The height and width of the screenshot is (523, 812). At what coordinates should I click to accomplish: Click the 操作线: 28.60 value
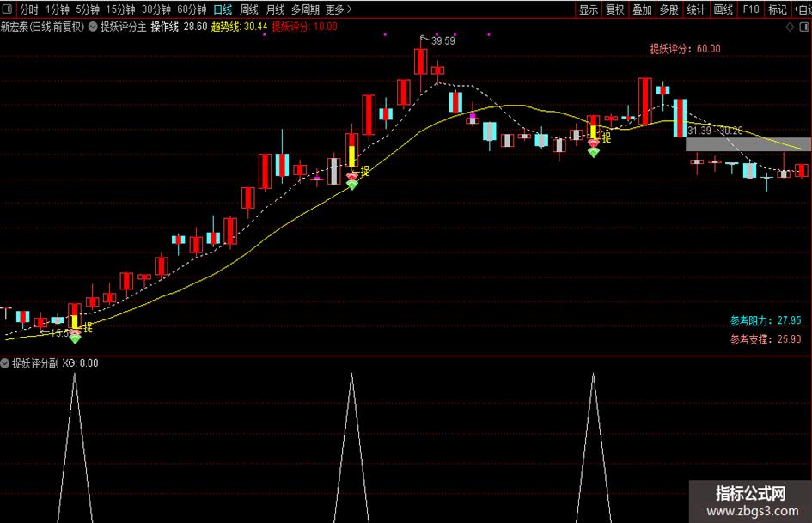(179, 27)
